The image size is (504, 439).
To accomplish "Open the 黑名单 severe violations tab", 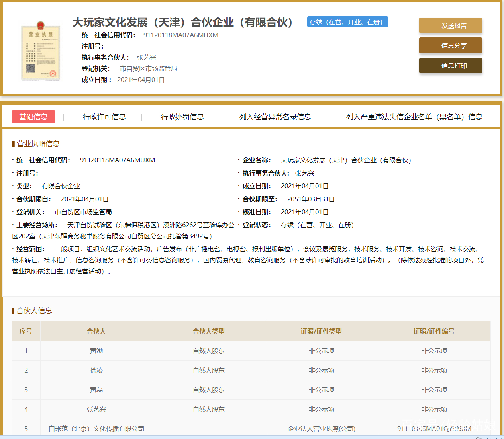I will coord(414,117).
